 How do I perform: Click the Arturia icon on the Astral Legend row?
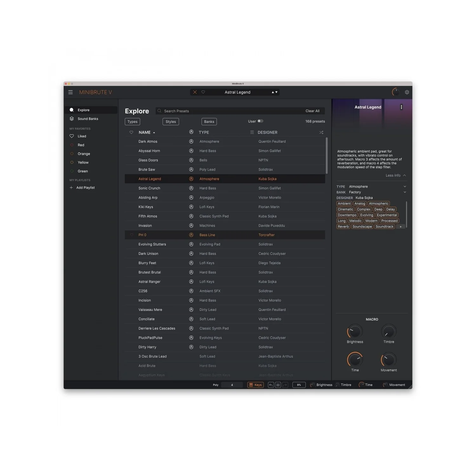(191, 179)
